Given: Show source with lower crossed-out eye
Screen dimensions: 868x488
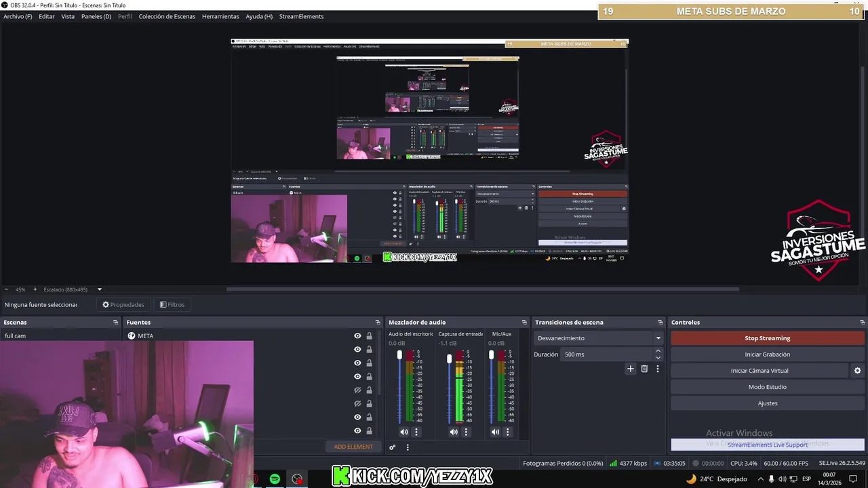Looking at the screenshot, I should (x=357, y=403).
